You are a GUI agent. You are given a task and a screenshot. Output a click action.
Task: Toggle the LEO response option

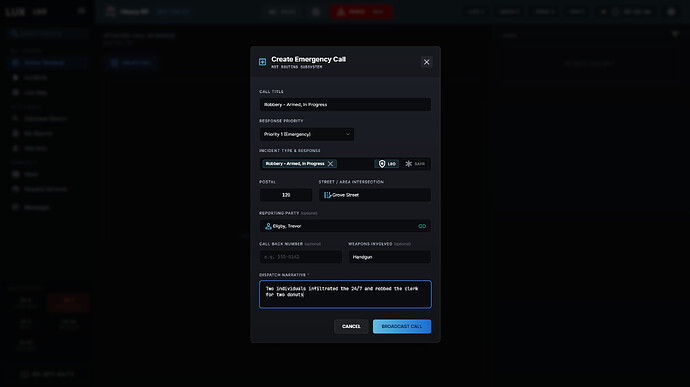pyautogui.click(x=386, y=164)
